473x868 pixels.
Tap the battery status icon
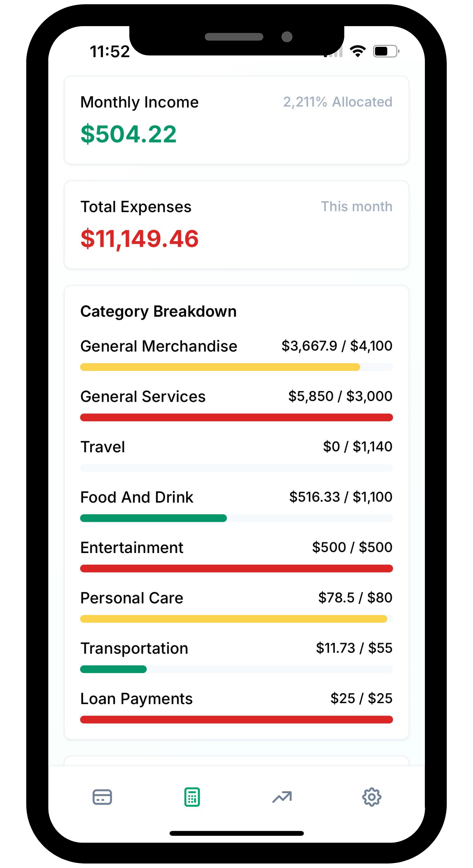pos(386,52)
